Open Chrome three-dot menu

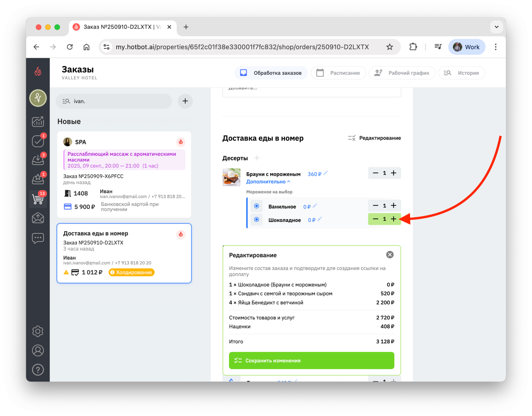[x=496, y=47]
